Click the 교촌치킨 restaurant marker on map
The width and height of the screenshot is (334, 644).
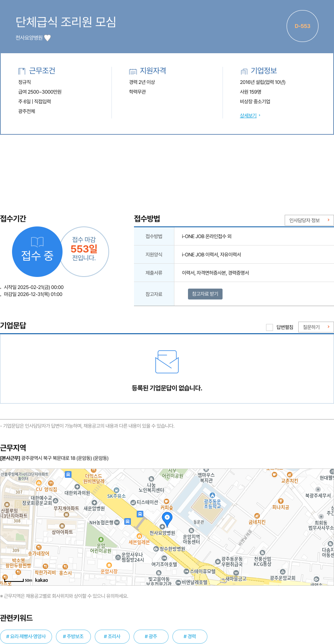(x=290, y=475)
